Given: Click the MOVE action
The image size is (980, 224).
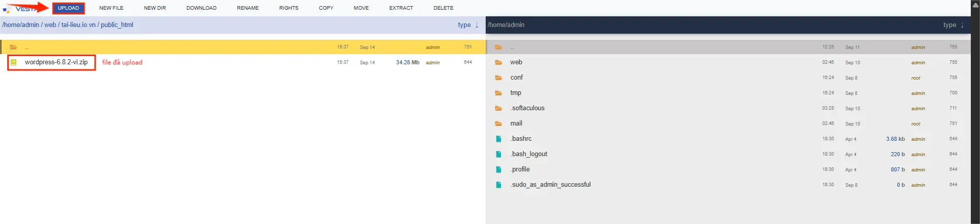Looking at the screenshot, I should pyautogui.click(x=361, y=8).
